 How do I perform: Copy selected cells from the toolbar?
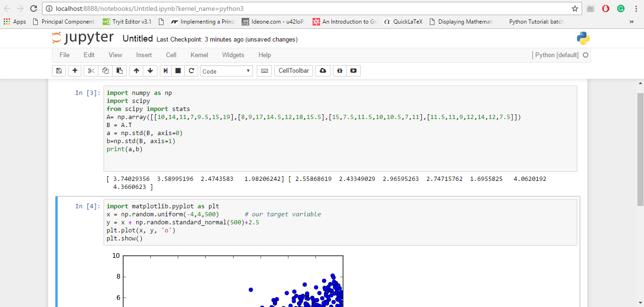coord(105,71)
